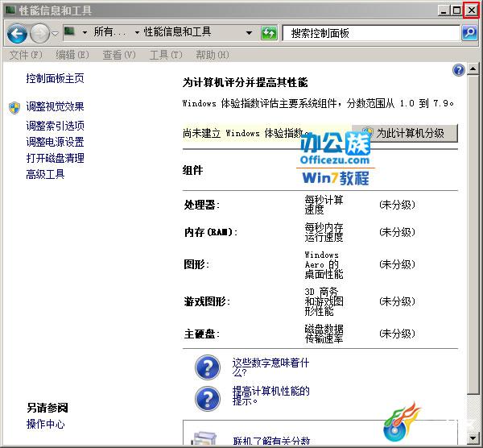Click the vertical scrollbar thumb
The width and height of the screenshot is (483, 448).
tap(473, 234)
